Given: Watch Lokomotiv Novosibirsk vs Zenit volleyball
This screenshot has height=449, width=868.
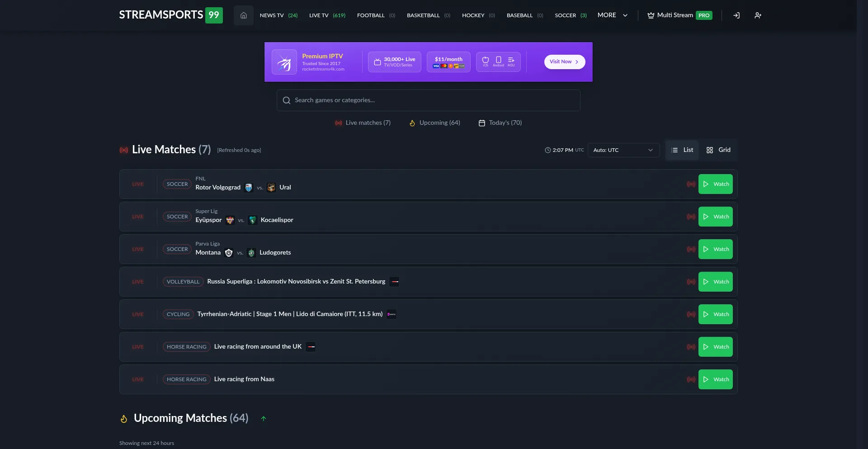Looking at the screenshot, I should (716, 282).
